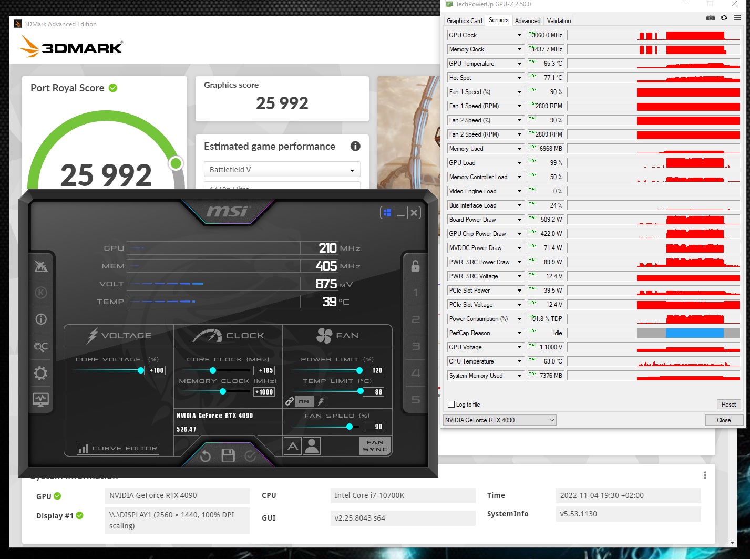Select user-defined fan control icon
This screenshot has height=560, width=750.
[x=312, y=446]
